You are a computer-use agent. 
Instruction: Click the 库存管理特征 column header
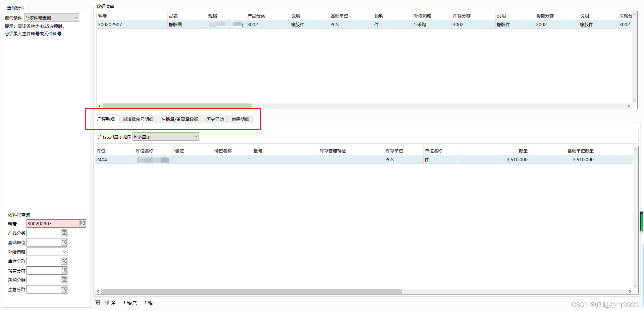[351, 151]
